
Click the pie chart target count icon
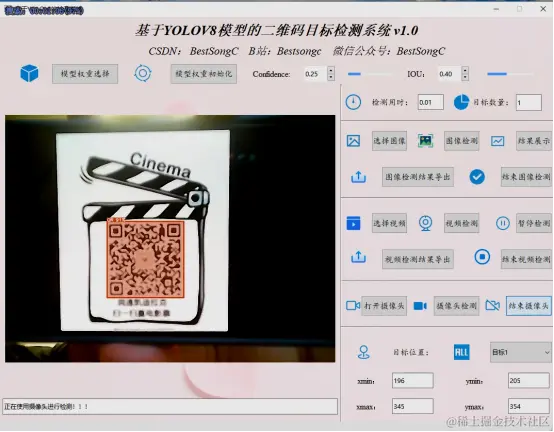coord(461,102)
